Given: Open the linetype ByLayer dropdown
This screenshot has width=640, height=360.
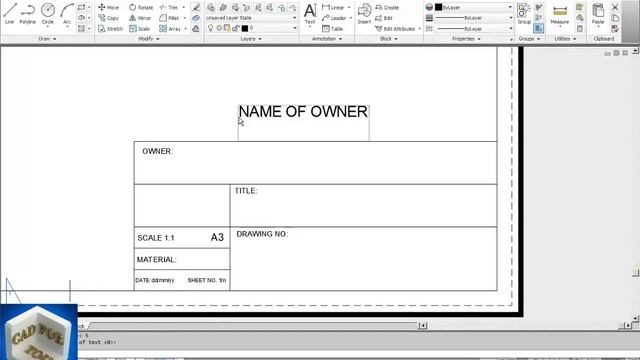Looking at the screenshot, I should coord(473,29).
